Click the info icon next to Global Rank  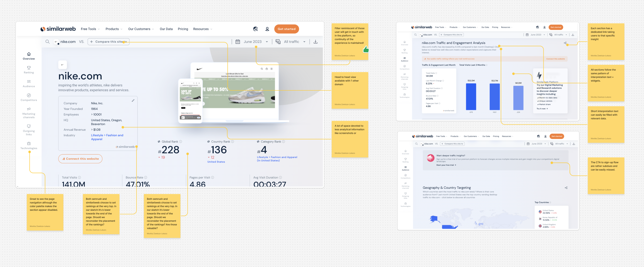point(181,142)
